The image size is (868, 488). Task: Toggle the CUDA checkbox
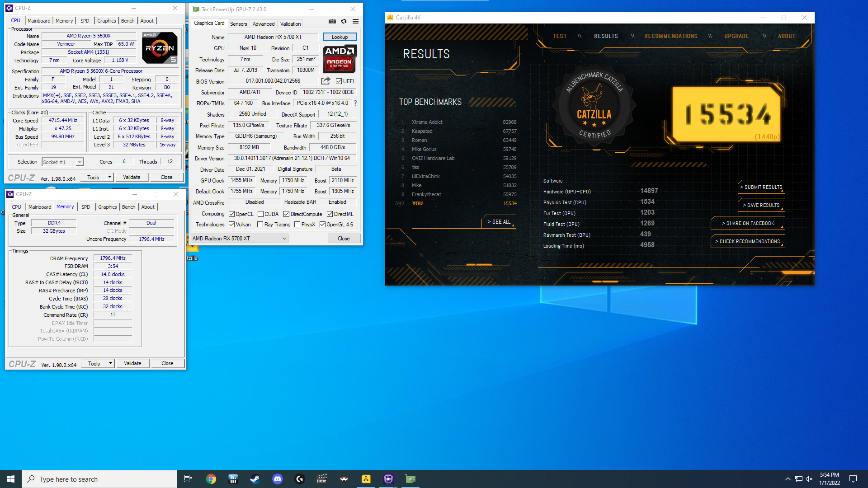click(x=260, y=214)
